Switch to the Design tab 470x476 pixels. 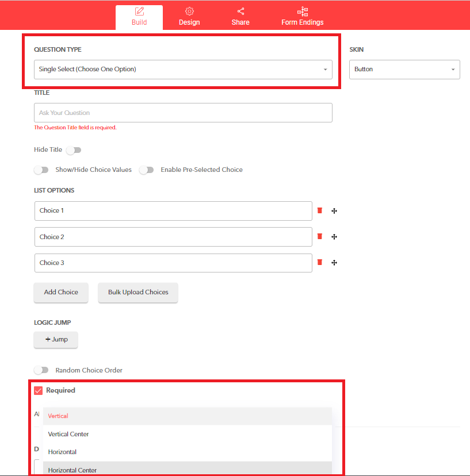tap(189, 17)
